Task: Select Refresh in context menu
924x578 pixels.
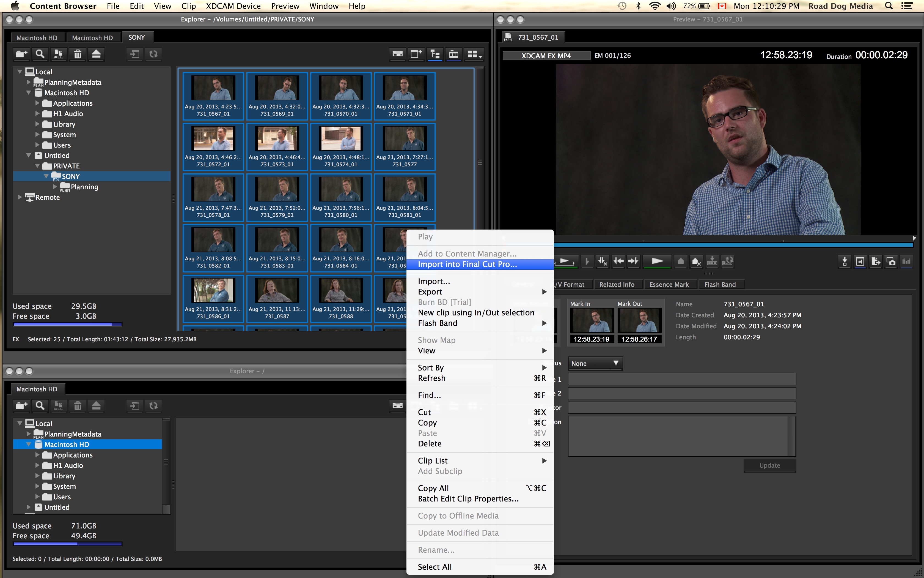Action: coord(480,378)
